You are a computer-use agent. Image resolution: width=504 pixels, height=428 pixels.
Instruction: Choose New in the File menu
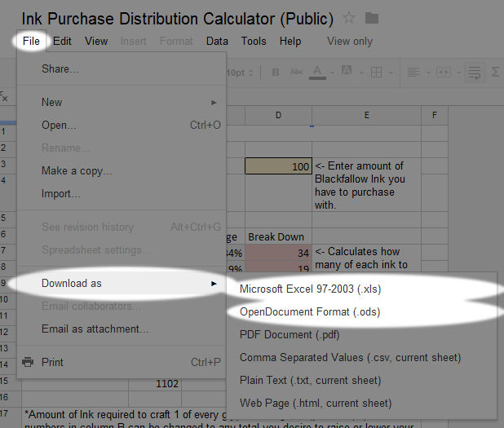[122, 103]
